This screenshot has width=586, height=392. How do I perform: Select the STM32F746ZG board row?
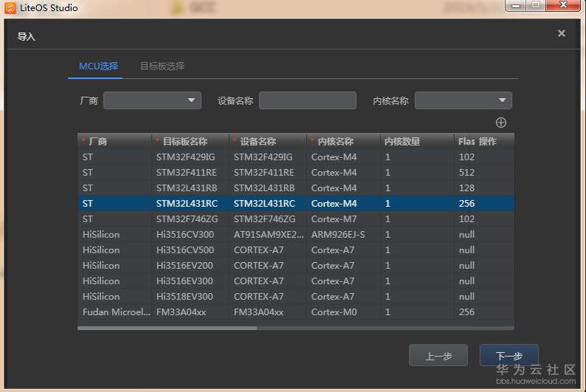pos(296,219)
